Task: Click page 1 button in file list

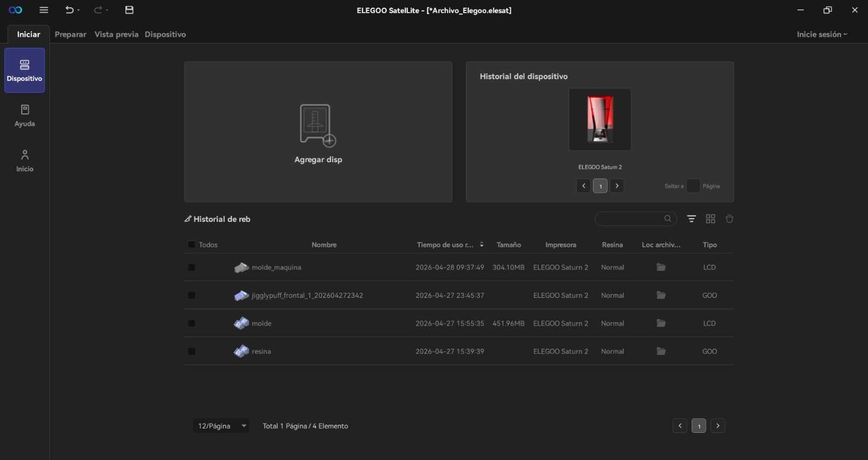Action: pyautogui.click(x=699, y=426)
